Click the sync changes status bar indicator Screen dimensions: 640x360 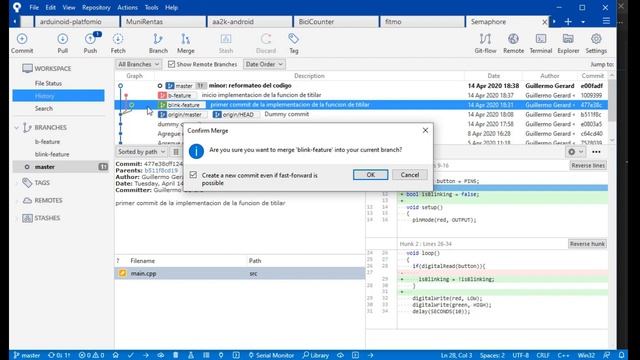(x=59, y=355)
